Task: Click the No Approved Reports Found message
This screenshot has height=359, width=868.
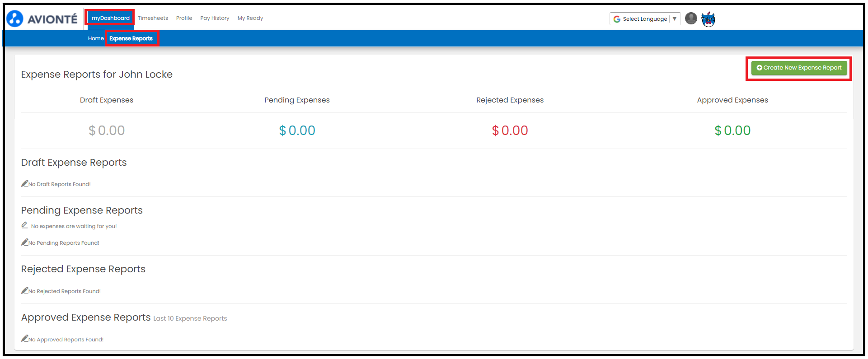Action: (x=66, y=340)
